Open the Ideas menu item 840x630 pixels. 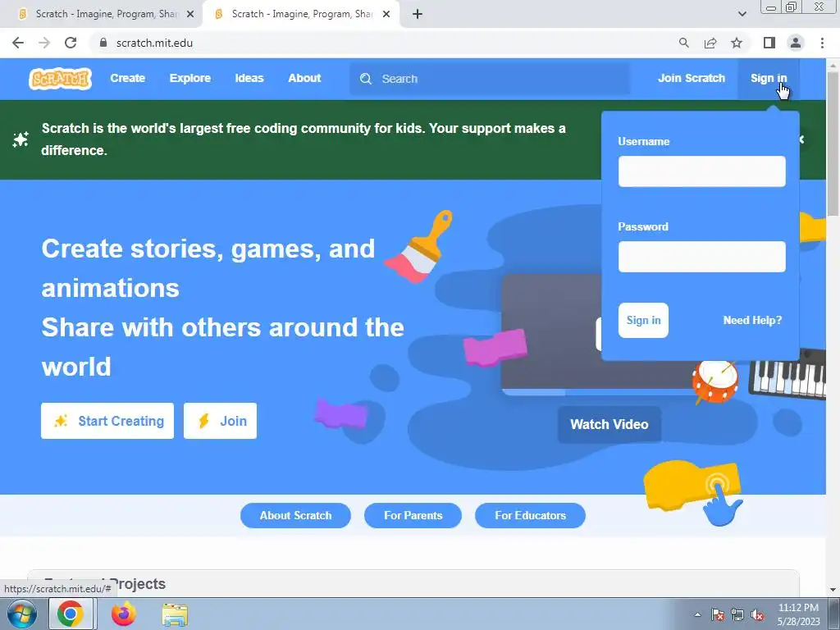click(249, 78)
